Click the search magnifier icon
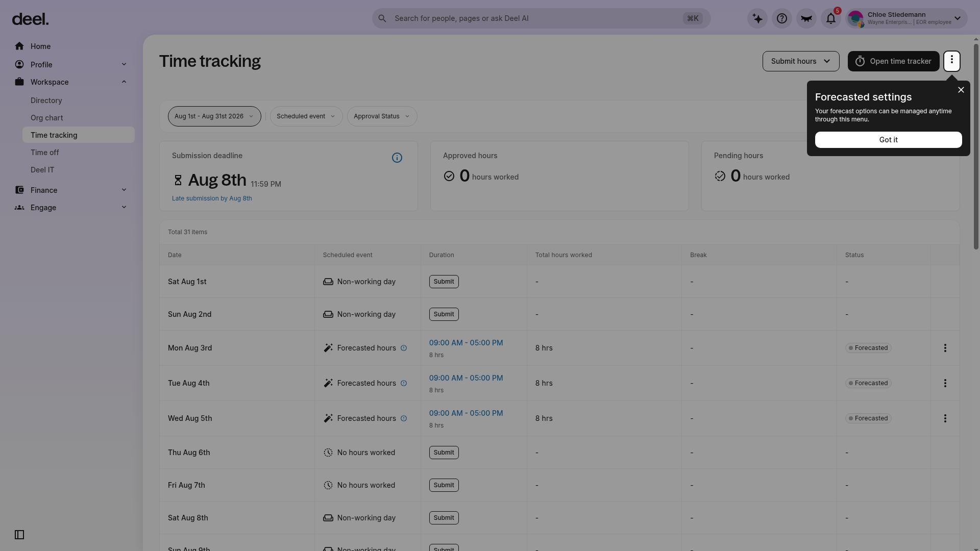Screen dimensions: 980x551 click(x=382, y=18)
